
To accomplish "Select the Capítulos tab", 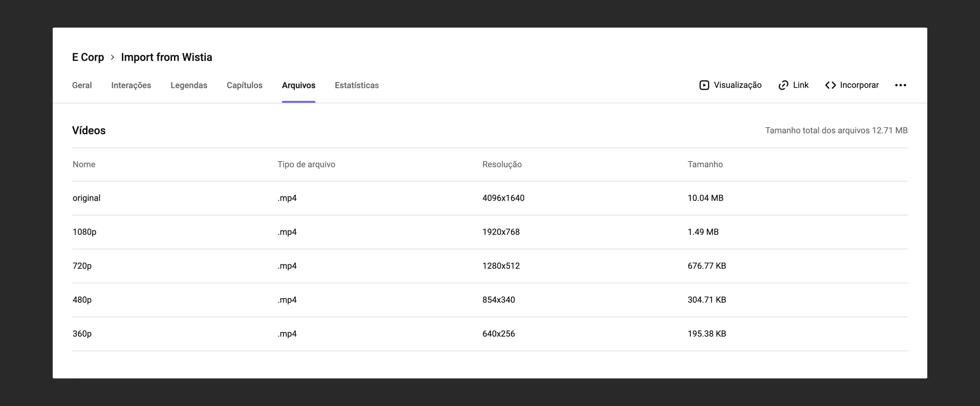I will pos(245,85).
